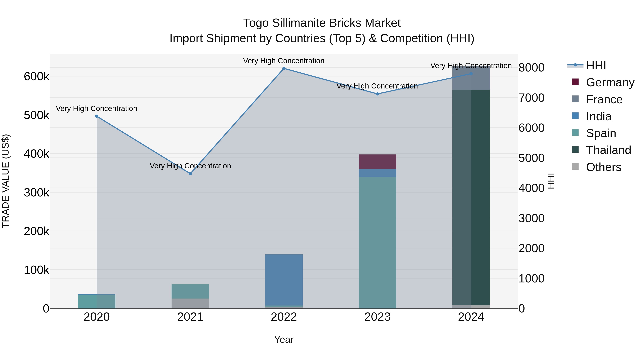Click the '2000' HHI axis tick
Viewport: 644px width, 362px height.
pyautogui.click(x=531, y=248)
